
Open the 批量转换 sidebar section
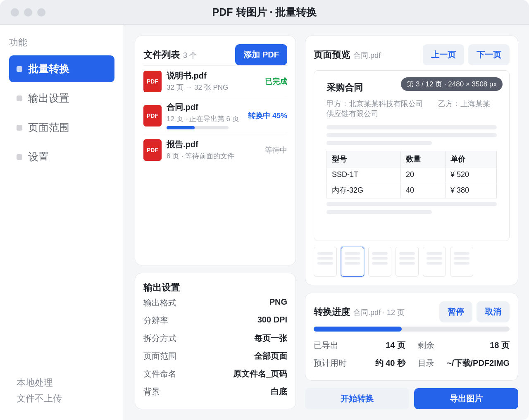coord(62,69)
